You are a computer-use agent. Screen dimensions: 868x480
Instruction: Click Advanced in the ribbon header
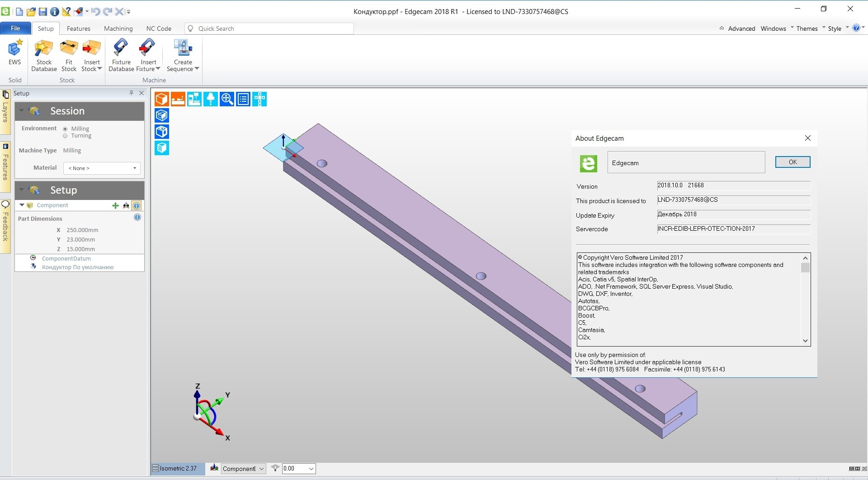741,29
